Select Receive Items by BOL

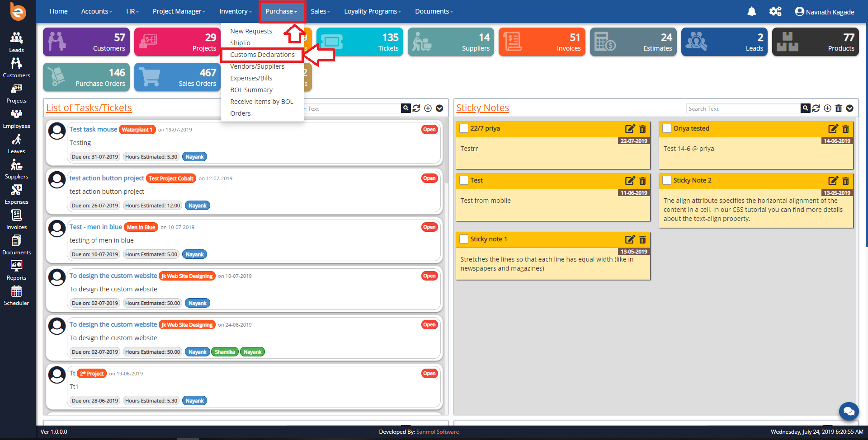pyautogui.click(x=262, y=102)
